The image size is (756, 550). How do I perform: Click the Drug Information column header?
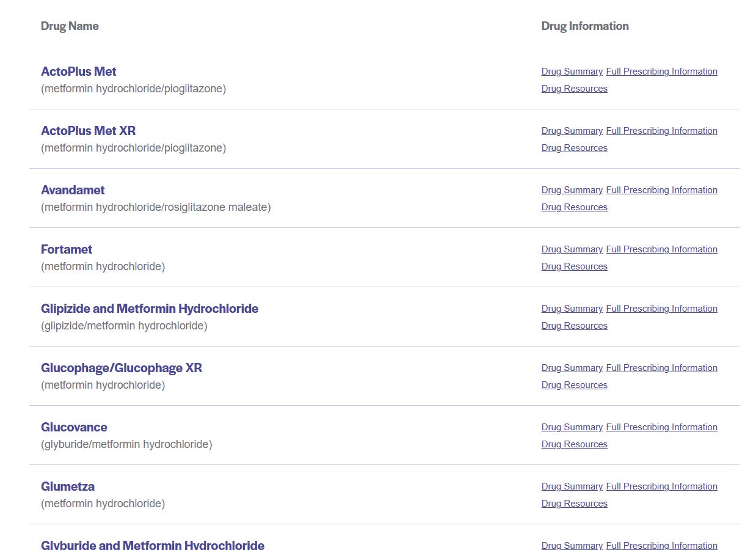[x=585, y=26]
